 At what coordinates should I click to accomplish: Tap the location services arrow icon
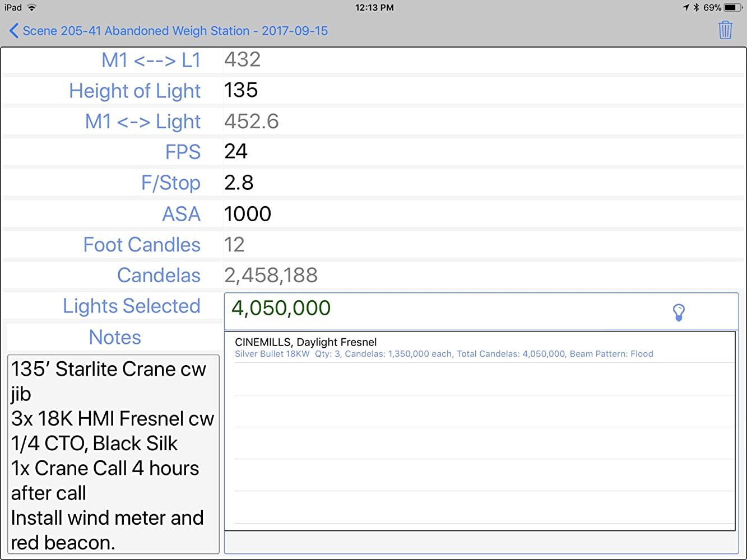[x=685, y=8]
